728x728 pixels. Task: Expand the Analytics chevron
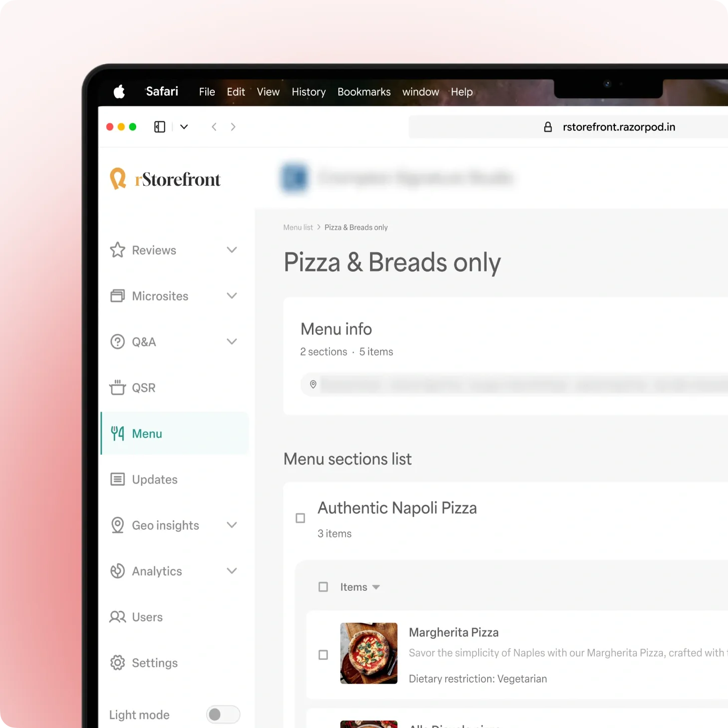point(232,571)
